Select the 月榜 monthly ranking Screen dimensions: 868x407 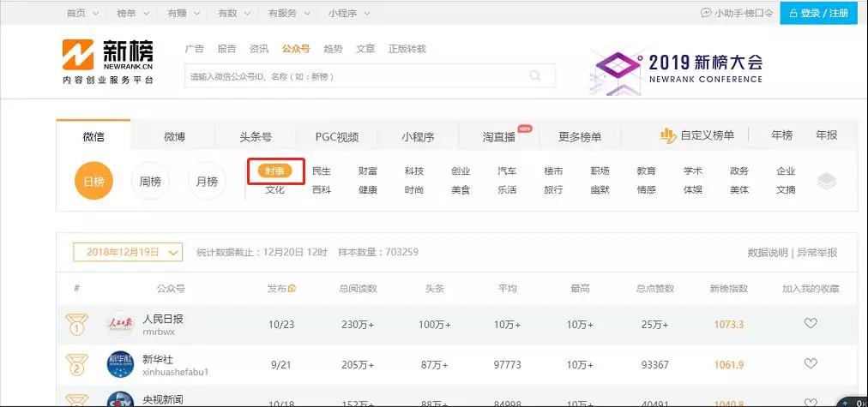(207, 181)
